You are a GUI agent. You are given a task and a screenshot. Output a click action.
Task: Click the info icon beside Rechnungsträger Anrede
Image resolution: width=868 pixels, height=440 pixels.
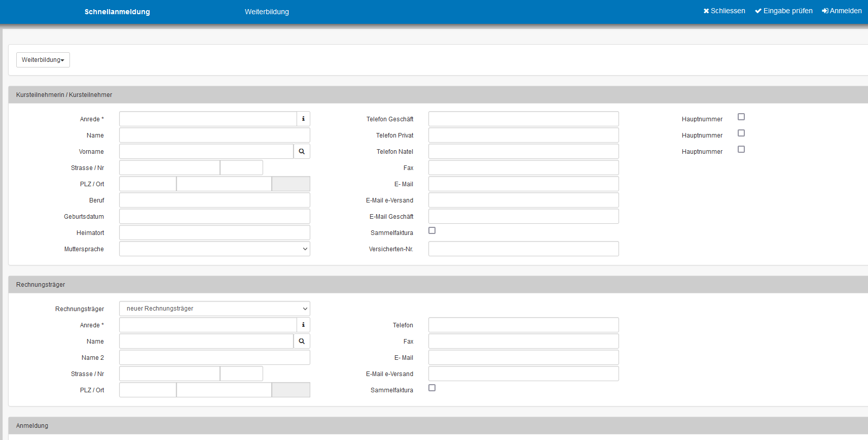(x=303, y=325)
